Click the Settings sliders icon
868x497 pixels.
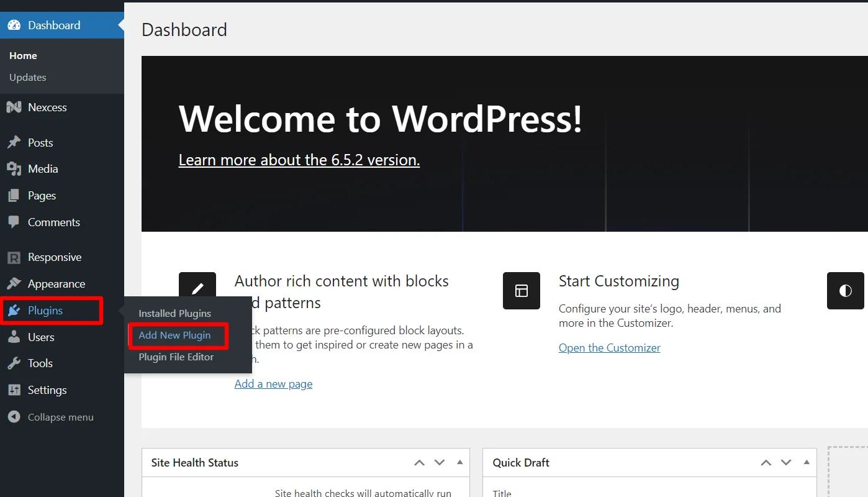pos(14,390)
